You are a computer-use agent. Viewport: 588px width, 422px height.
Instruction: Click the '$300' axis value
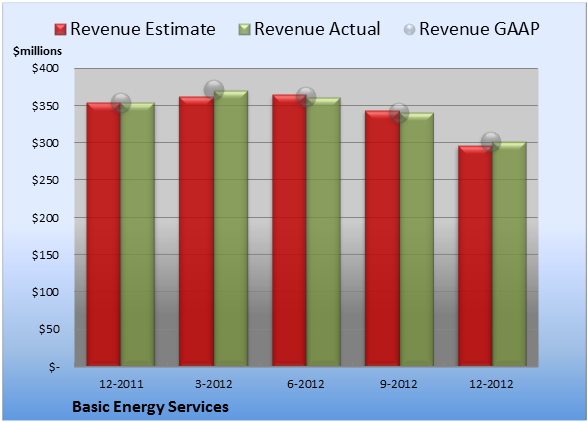pyautogui.click(x=45, y=143)
